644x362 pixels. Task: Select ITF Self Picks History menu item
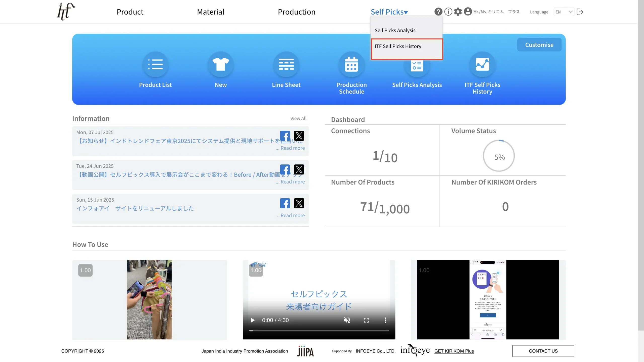(x=407, y=49)
